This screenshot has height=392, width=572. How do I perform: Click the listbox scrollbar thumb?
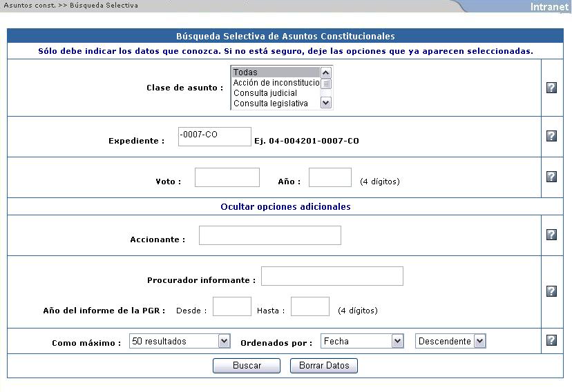(326, 84)
